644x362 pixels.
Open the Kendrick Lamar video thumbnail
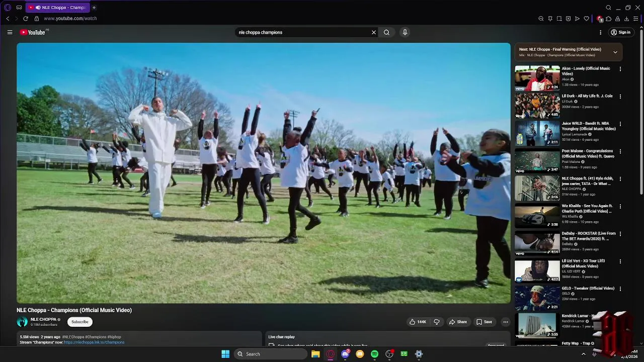(537, 325)
